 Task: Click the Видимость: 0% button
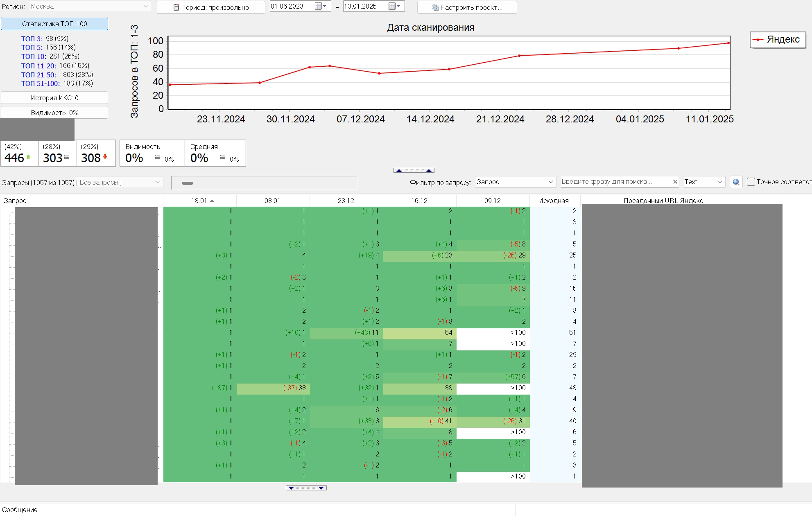54,113
